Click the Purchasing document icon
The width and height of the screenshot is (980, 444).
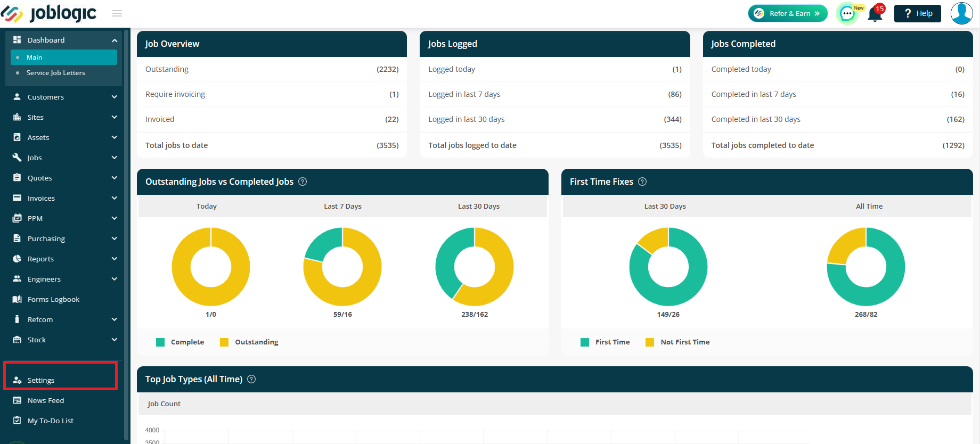17,239
